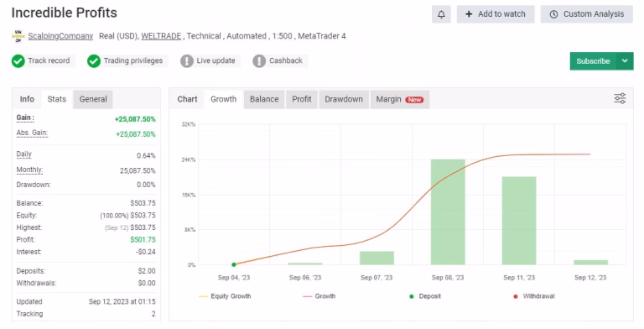This screenshot has width=644, height=329.
Task: Click the Add to watch button
Action: [496, 14]
